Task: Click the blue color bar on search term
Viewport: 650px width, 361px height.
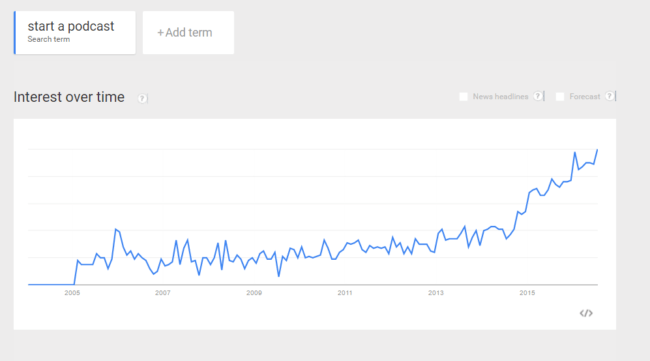Action: (15, 32)
